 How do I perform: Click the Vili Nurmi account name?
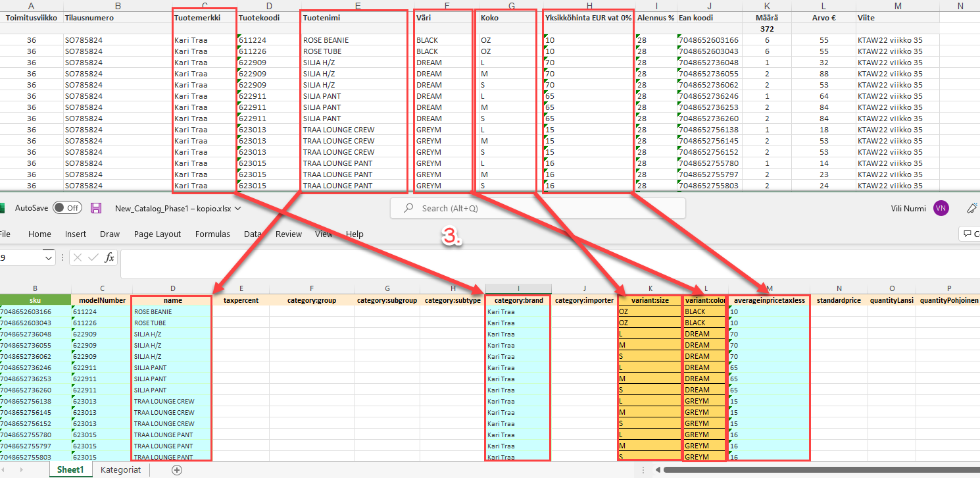[908, 208]
